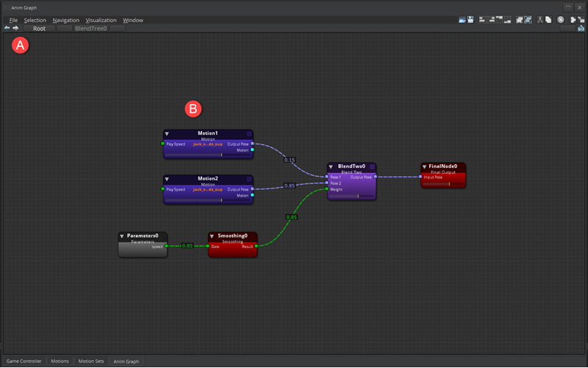This screenshot has height=368, width=588.
Task: Click the Root breadcrumb button
Action: click(x=40, y=29)
